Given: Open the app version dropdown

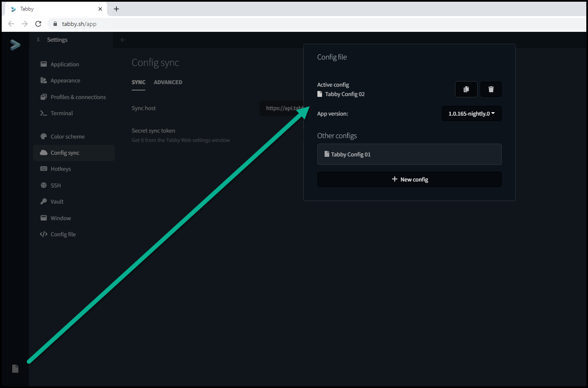Looking at the screenshot, I should tap(472, 113).
